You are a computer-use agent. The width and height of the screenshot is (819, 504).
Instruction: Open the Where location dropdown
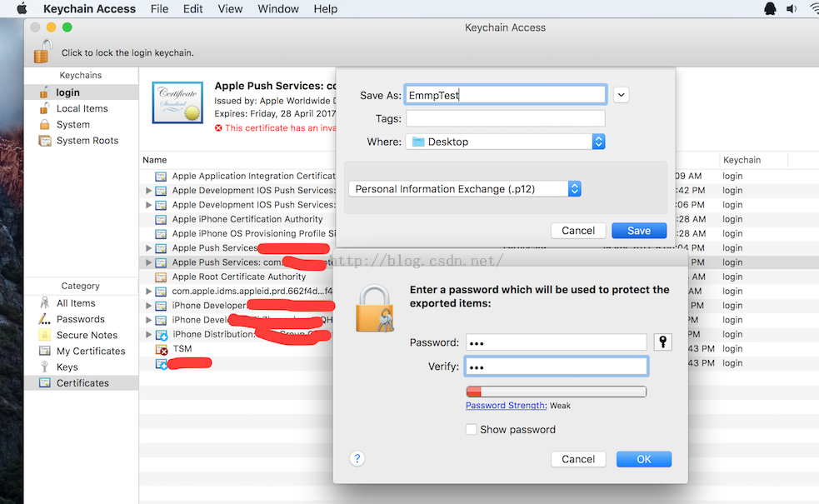click(x=506, y=142)
